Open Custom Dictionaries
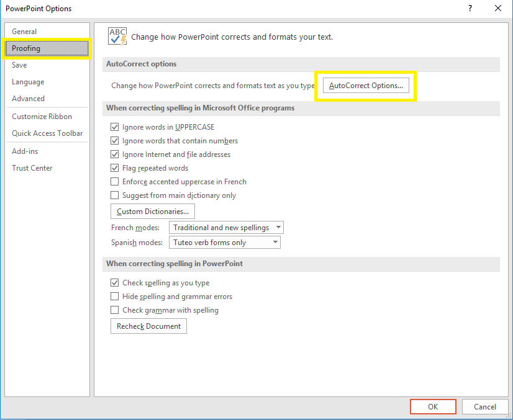This screenshot has height=420, width=513. click(x=152, y=211)
